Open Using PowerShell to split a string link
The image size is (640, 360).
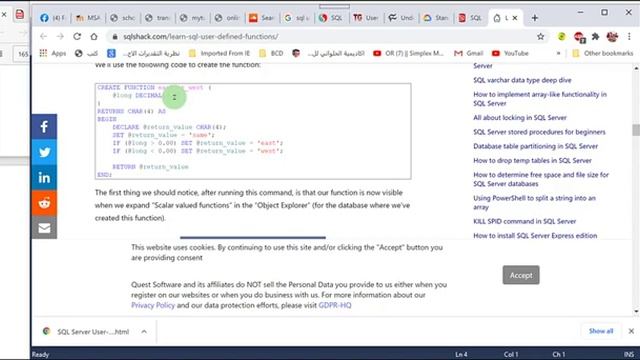pos(534,202)
